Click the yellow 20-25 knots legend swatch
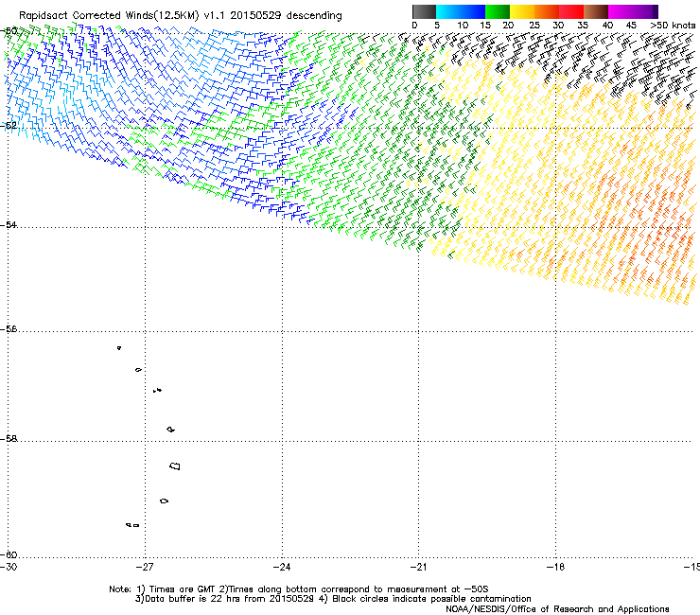Image resolution: width=700 pixels, height=615 pixels. (522, 11)
